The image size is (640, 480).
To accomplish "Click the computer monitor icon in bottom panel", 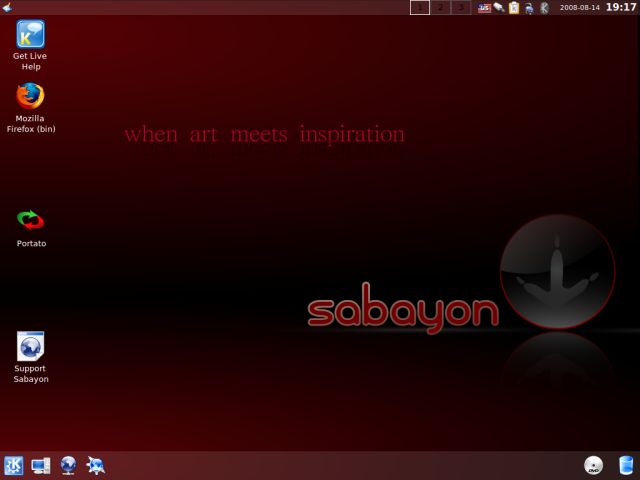I will 41,466.
